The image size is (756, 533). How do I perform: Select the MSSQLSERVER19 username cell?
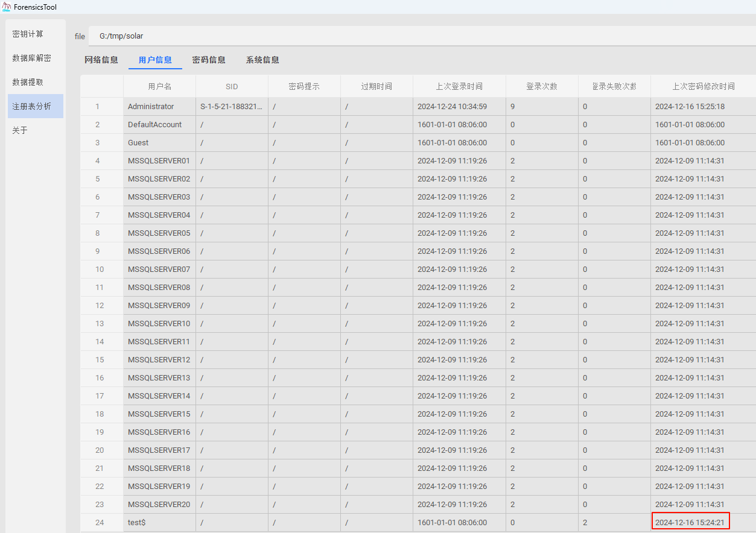pos(160,487)
